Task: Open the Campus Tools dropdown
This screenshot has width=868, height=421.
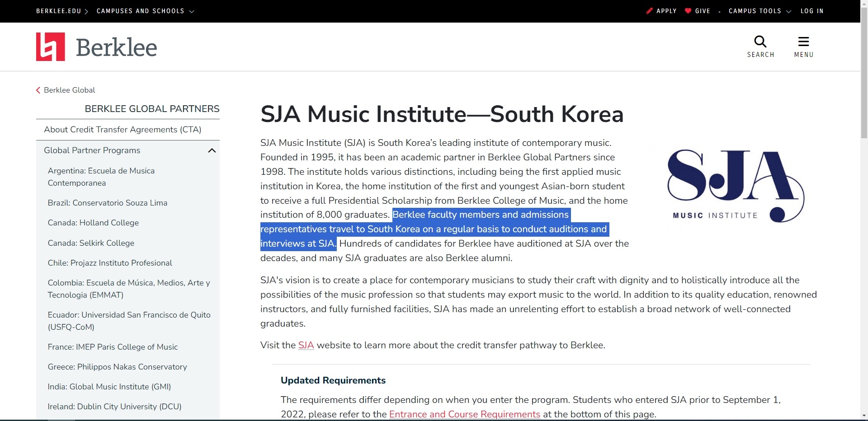Action: (x=760, y=11)
